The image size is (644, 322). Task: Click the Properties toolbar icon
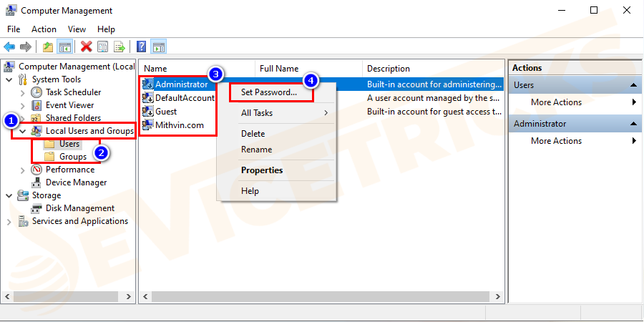point(102,47)
